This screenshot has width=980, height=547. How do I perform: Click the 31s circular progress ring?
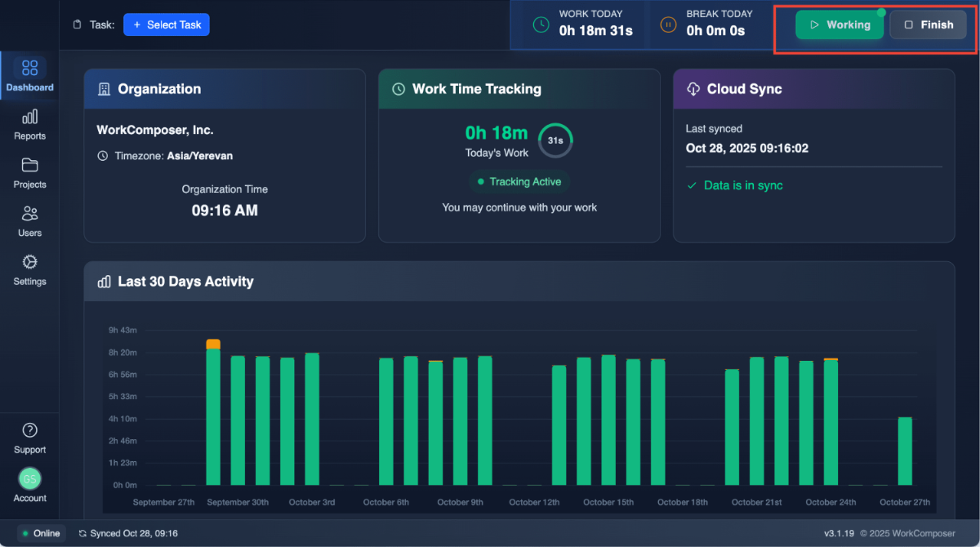[x=555, y=140]
